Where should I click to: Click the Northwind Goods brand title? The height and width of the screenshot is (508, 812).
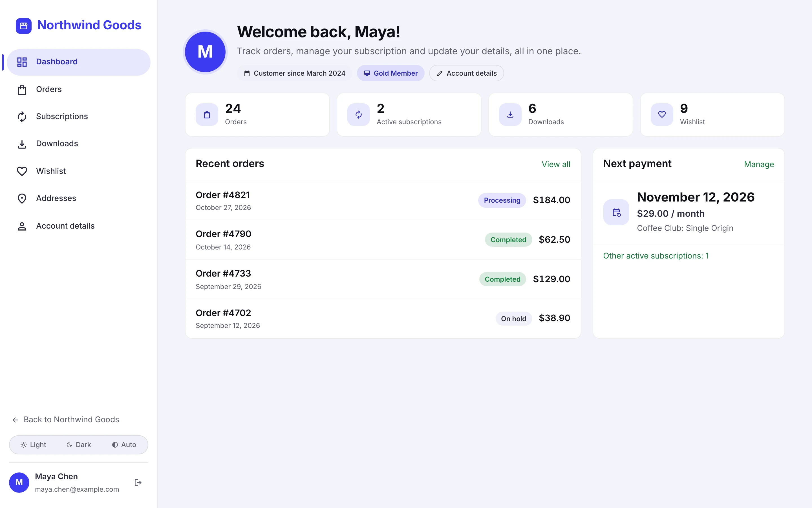click(89, 25)
